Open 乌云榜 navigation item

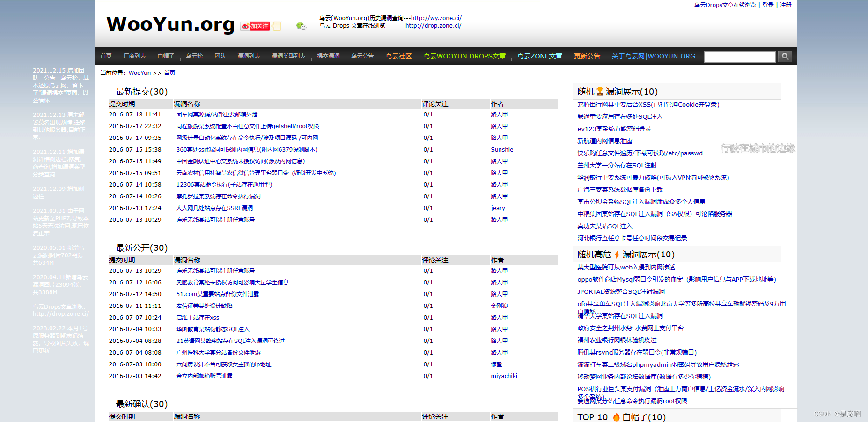pyautogui.click(x=195, y=56)
